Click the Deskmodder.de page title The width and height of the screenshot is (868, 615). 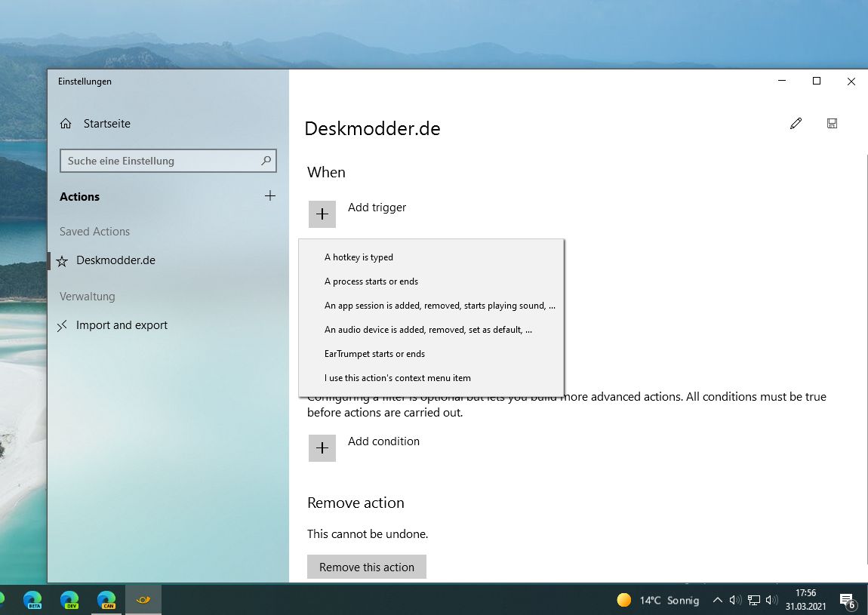click(x=373, y=128)
